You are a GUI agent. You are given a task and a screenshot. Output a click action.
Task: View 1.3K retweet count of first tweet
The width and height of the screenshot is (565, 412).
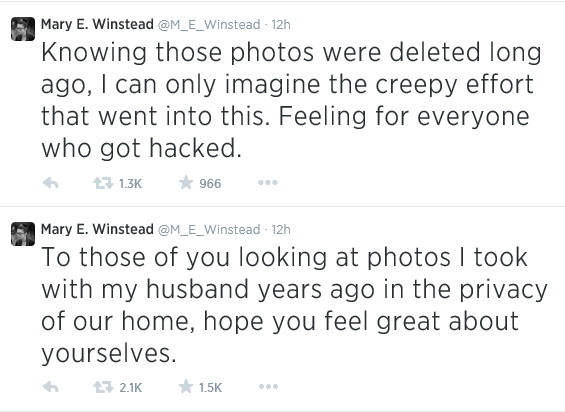130,184
